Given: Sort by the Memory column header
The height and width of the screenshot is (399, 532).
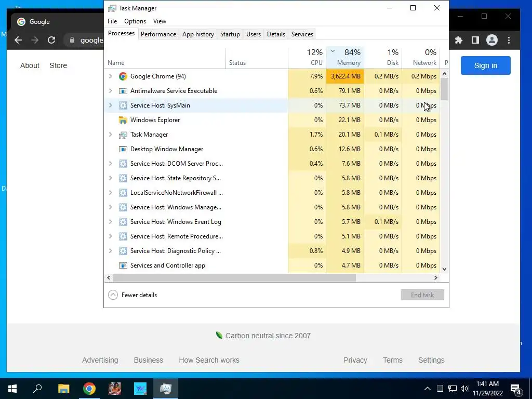Looking at the screenshot, I should point(345,58).
